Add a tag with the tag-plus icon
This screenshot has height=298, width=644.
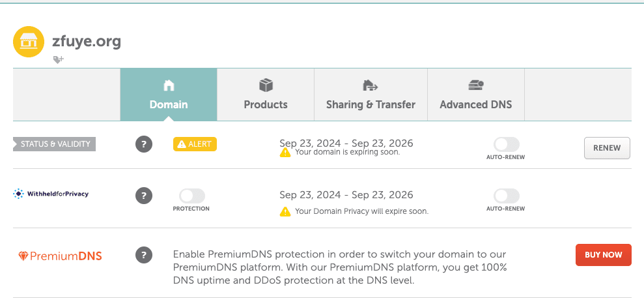59,60
